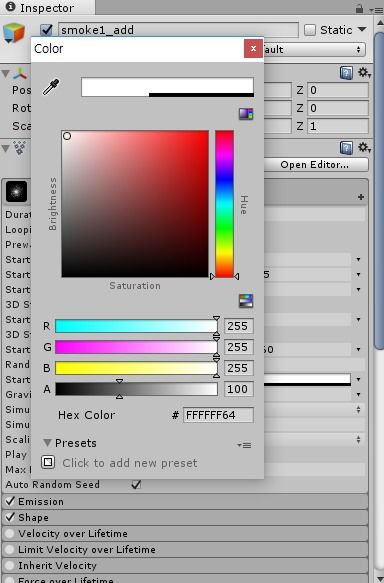Adjust the G channel slider
Viewport: 384px width, 583px height.
coord(136,347)
